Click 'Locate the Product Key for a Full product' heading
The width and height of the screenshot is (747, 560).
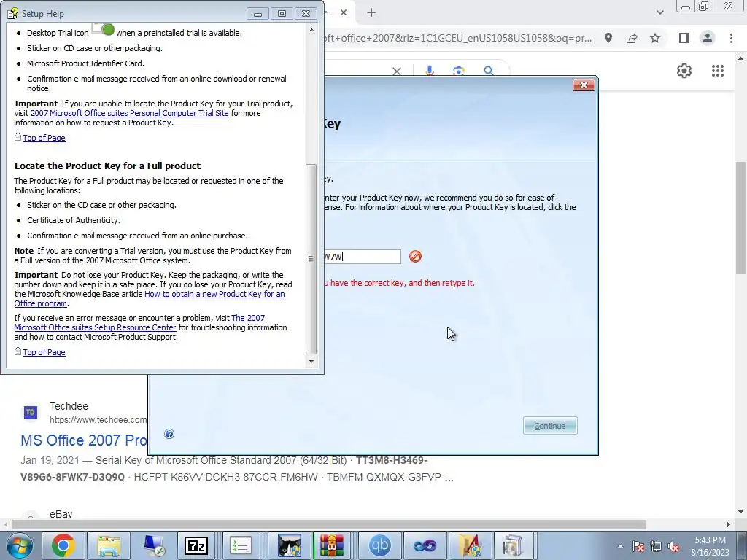click(108, 166)
